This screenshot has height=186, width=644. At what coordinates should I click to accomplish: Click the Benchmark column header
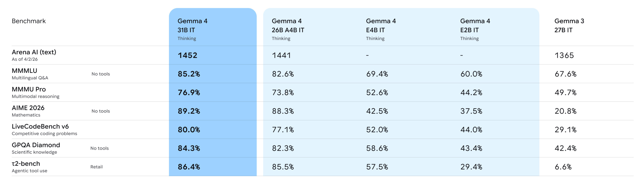click(x=29, y=21)
